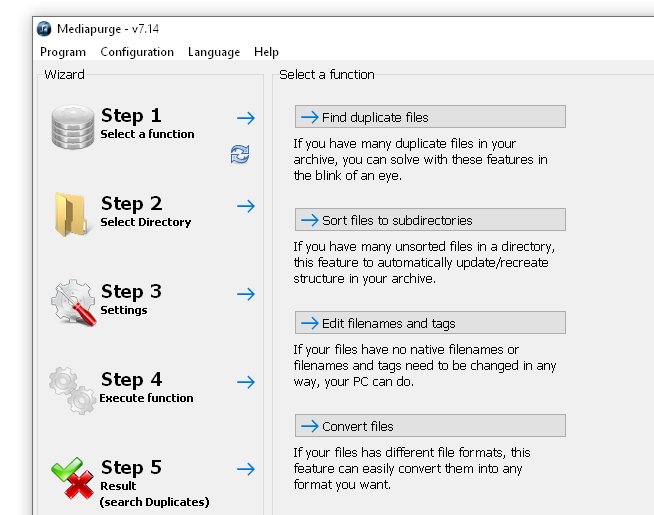The image size is (654, 515).
Task: Open the Help menu
Action: 266,52
